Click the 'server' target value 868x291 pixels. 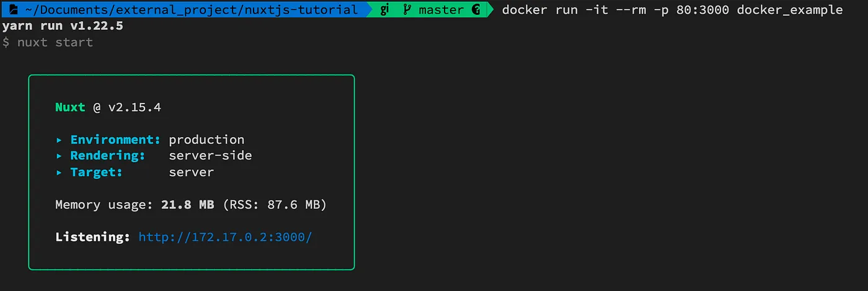coord(191,172)
